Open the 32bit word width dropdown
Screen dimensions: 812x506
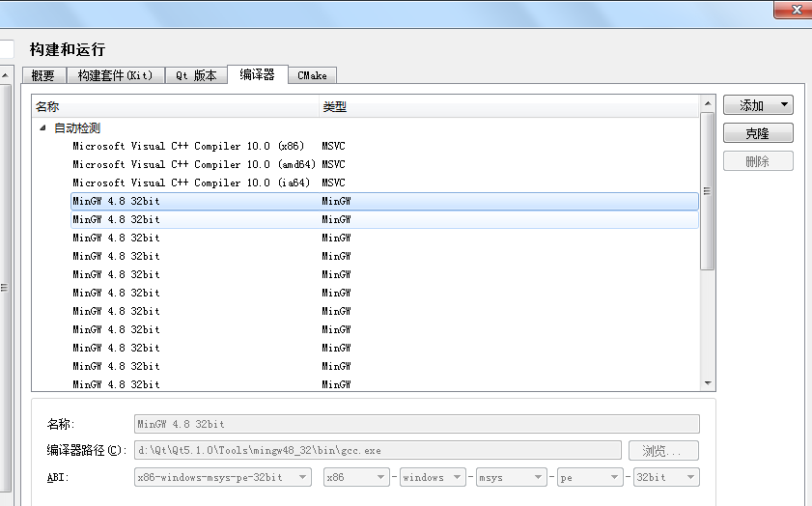(666, 477)
